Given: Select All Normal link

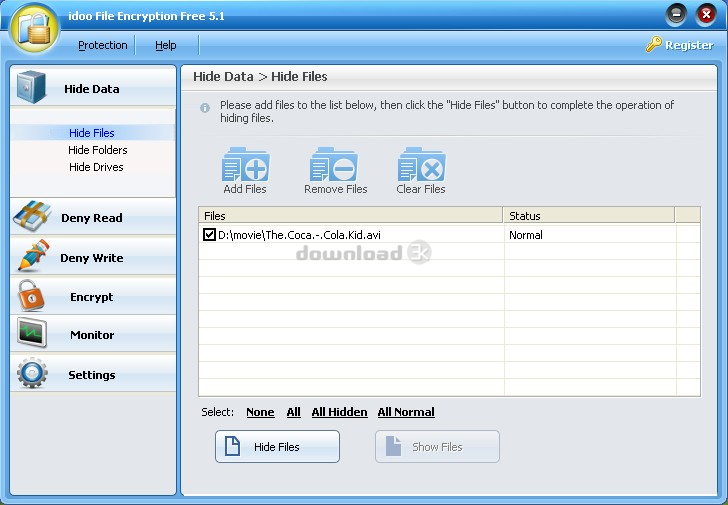Looking at the screenshot, I should [406, 412].
